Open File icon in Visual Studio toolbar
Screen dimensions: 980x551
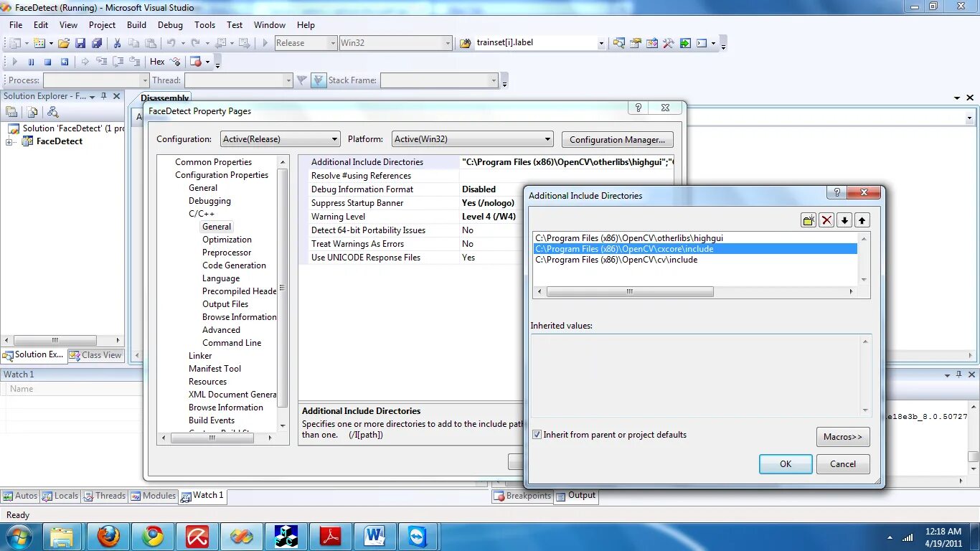coord(64,43)
